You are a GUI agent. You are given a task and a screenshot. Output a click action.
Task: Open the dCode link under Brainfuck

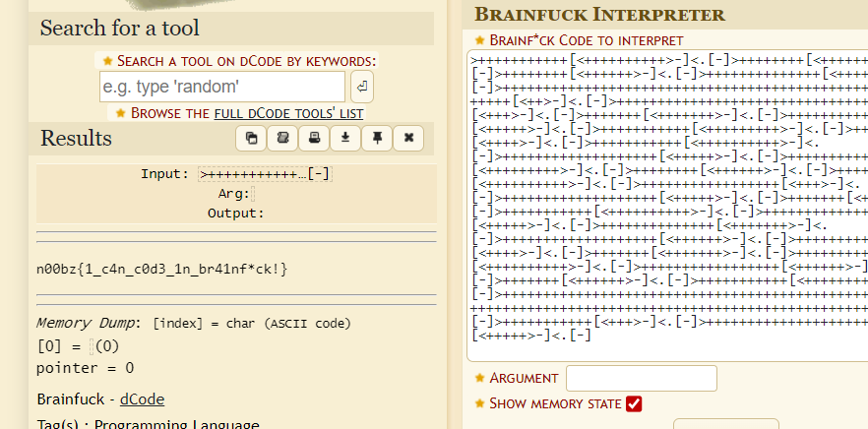click(x=142, y=398)
